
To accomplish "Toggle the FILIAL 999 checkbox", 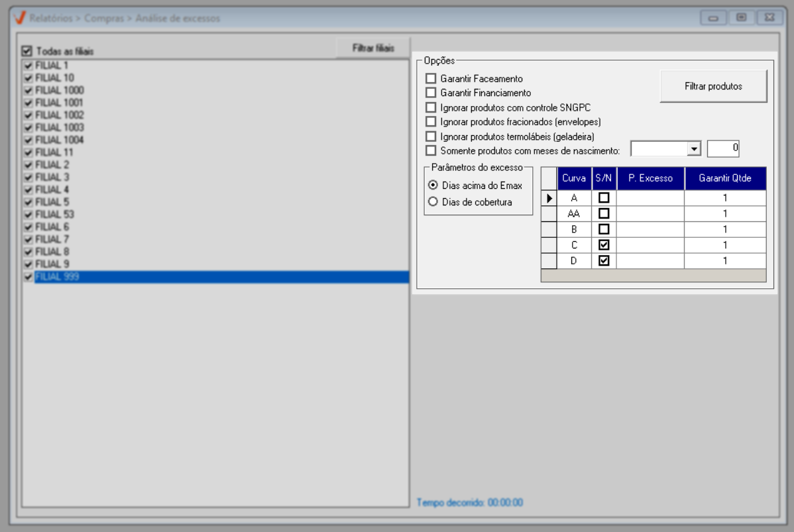I will coord(28,276).
